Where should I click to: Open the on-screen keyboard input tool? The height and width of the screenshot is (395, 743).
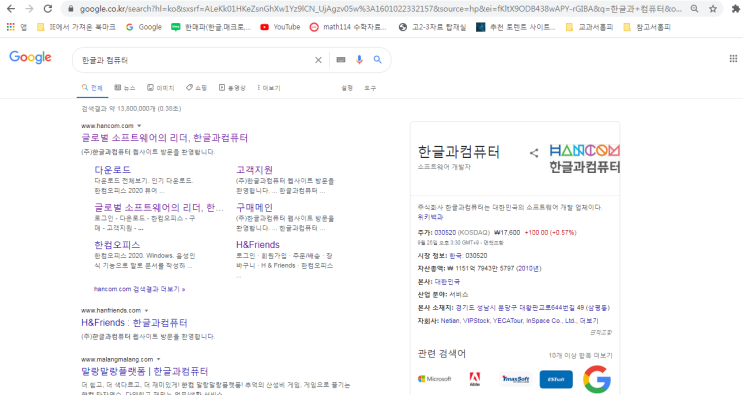(341, 60)
